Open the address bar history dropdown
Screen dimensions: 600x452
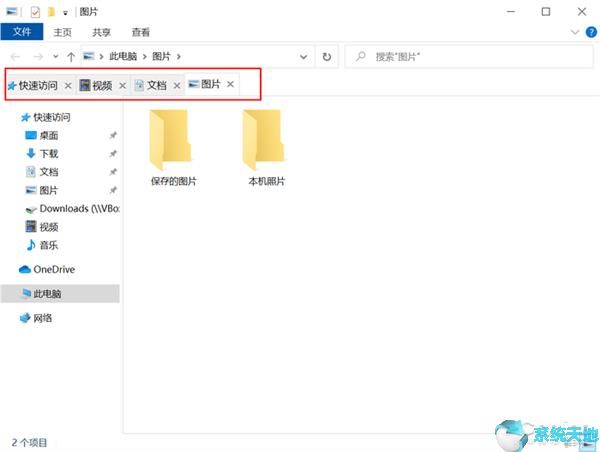point(303,57)
